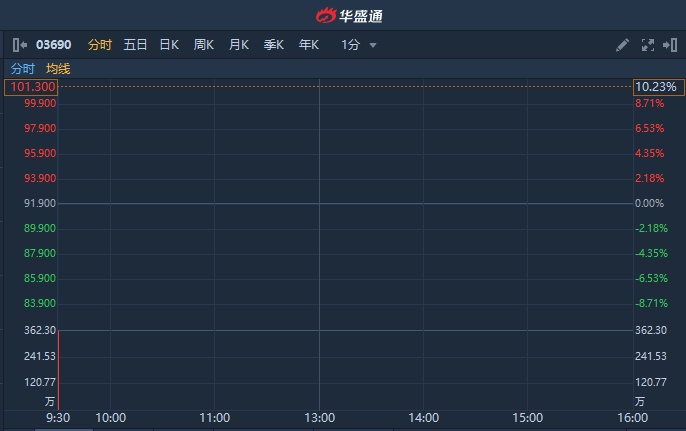Select the 周K candlestick tab
686x431 pixels.
204,45
